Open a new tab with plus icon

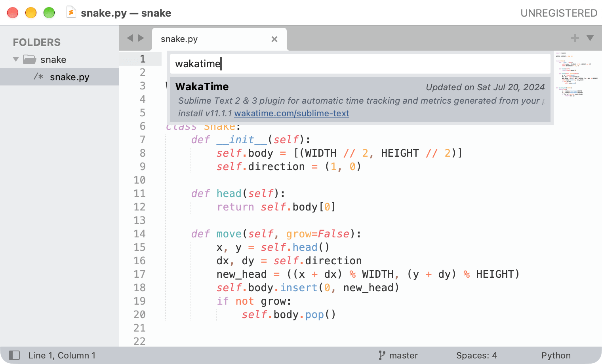click(x=575, y=38)
